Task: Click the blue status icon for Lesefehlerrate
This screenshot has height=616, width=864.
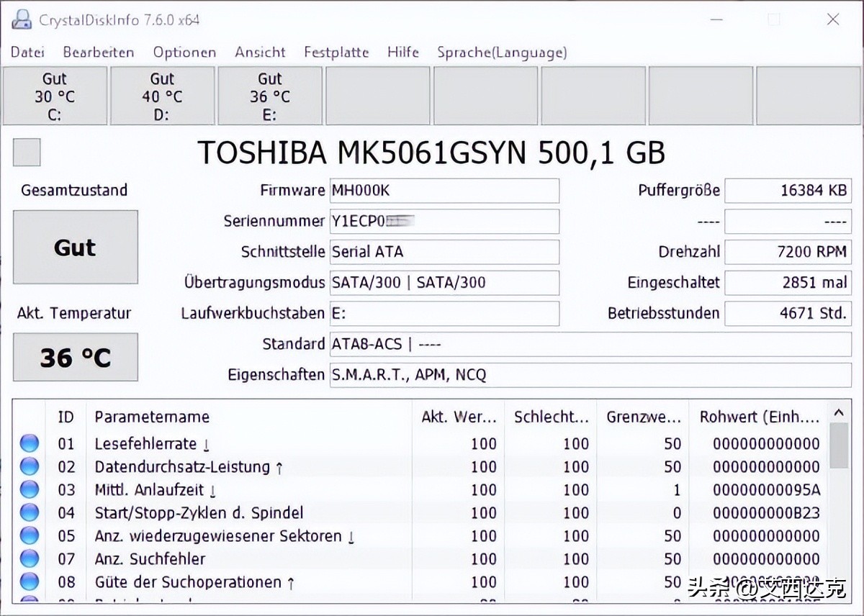Action: 30,443
